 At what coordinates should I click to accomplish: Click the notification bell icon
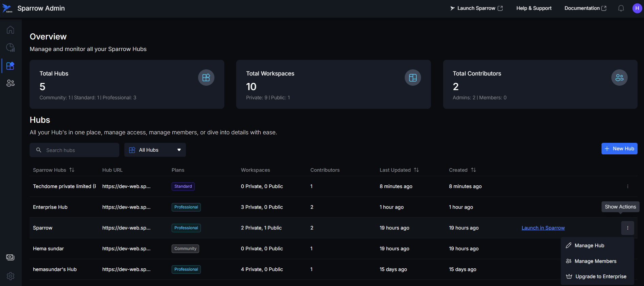621,8
